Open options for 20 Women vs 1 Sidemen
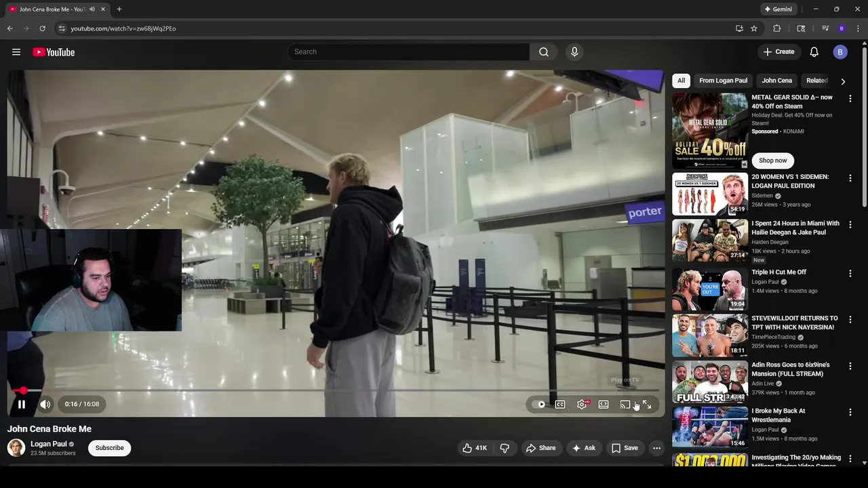This screenshot has height=488, width=868. pos(850,178)
